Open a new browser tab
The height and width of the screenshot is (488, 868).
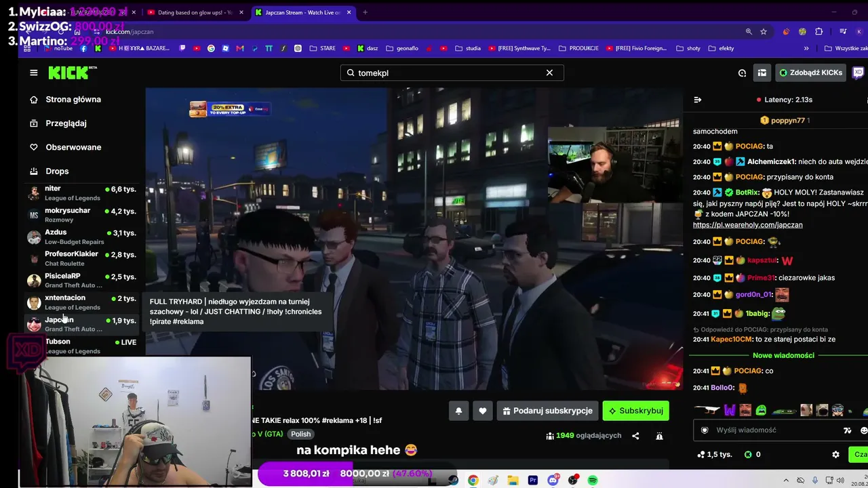point(365,12)
